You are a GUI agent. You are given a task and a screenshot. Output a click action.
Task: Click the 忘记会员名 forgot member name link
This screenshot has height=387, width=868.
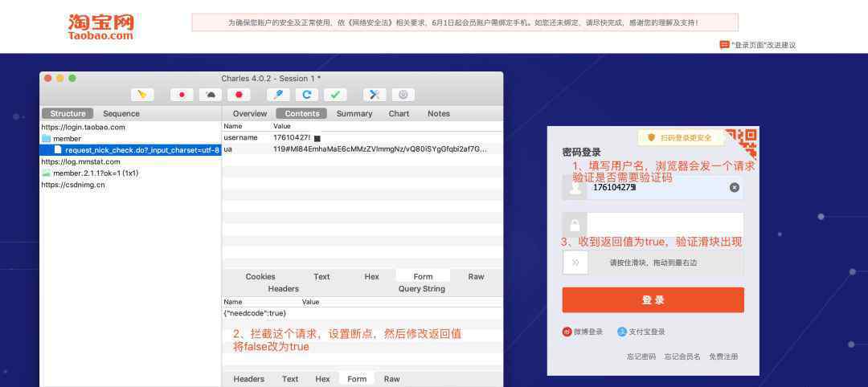[x=682, y=356]
